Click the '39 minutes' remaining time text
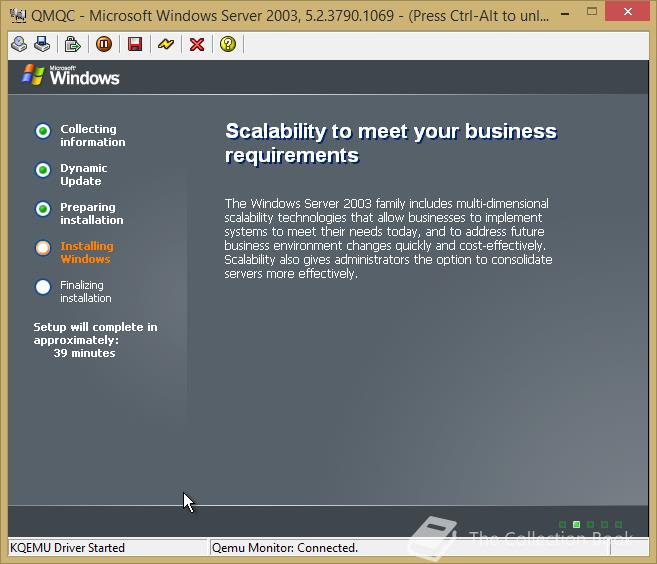This screenshot has width=657, height=564. pyautogui.click(x=84, y=353)
